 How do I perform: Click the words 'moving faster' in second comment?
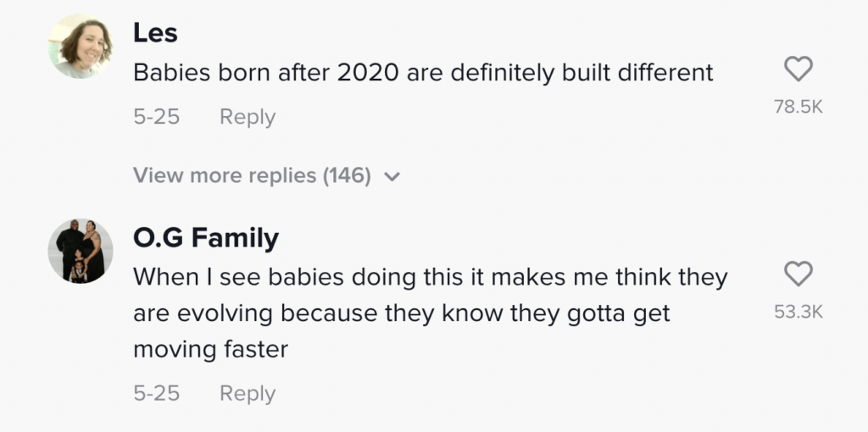(x=210, y=350)
